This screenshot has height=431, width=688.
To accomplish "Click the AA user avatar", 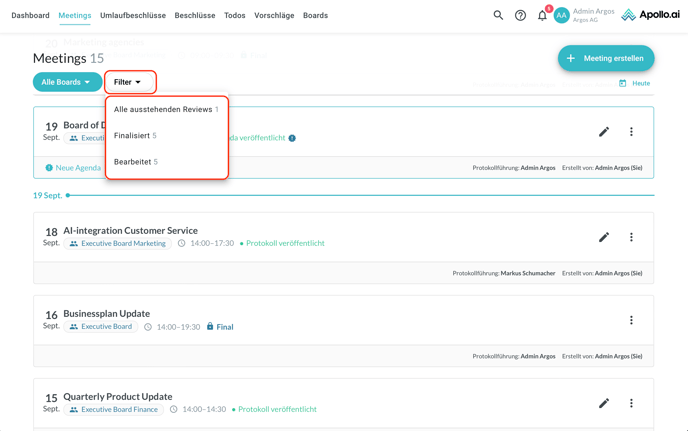I will point(562,15).
